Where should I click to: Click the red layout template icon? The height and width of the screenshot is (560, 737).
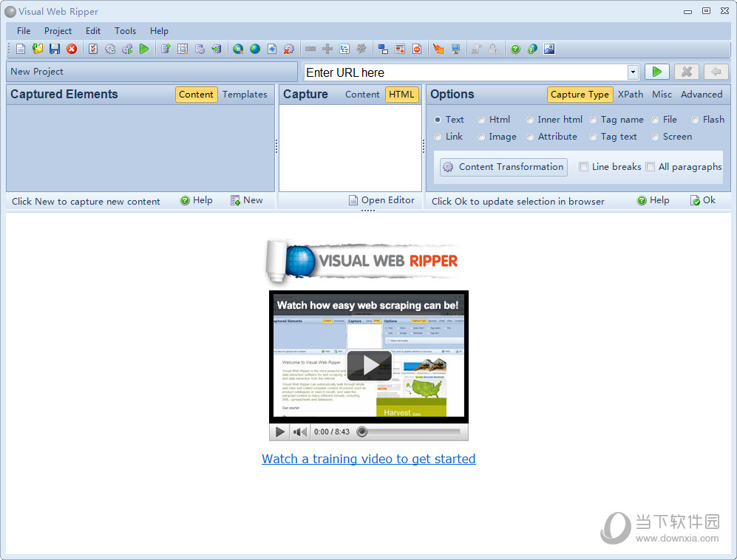coord(400,49)
